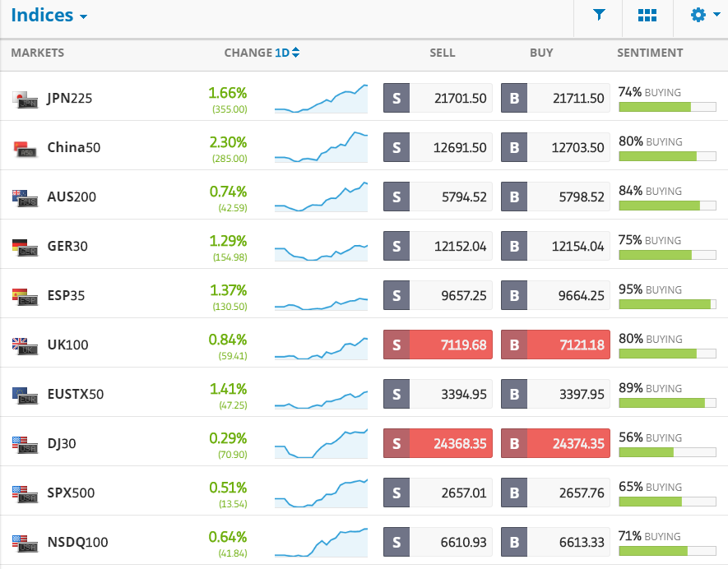Click the grid view icon

647,14
